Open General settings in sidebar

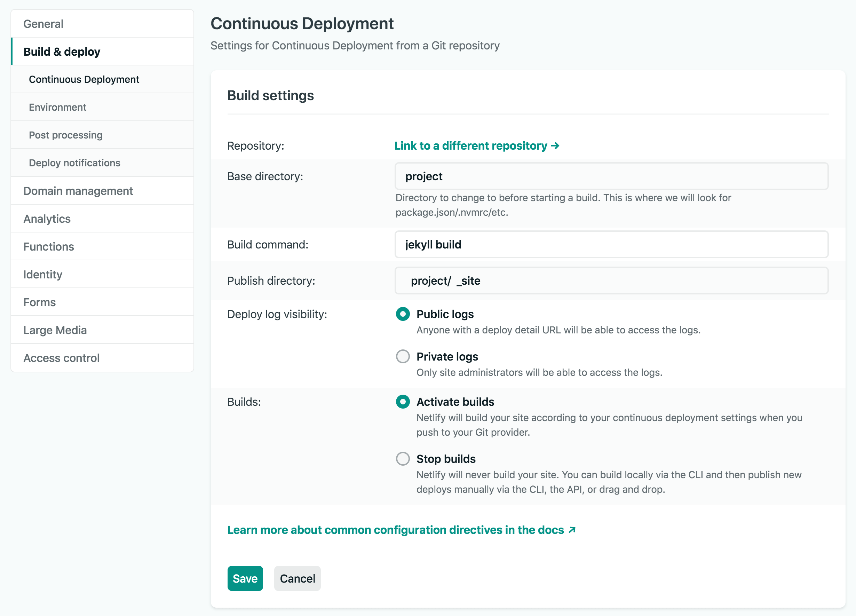pyautogui.click(x=43, y=24)
